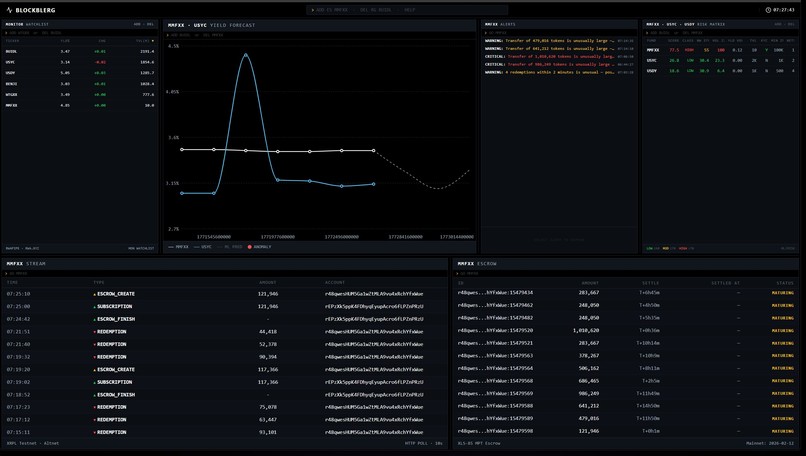Select the MMFXX Escrow panel title
This screenshot has width=806, height=456.
pos(478,264)
